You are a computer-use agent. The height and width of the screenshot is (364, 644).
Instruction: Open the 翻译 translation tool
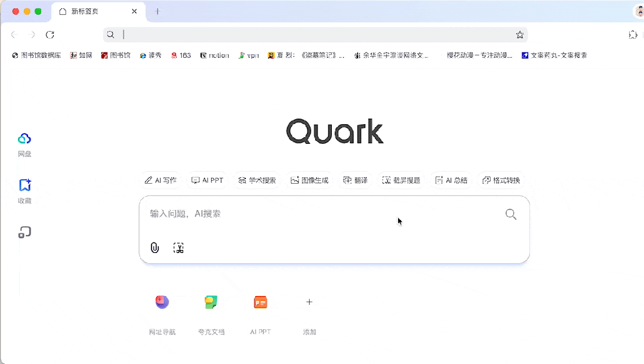click(355, 180)
